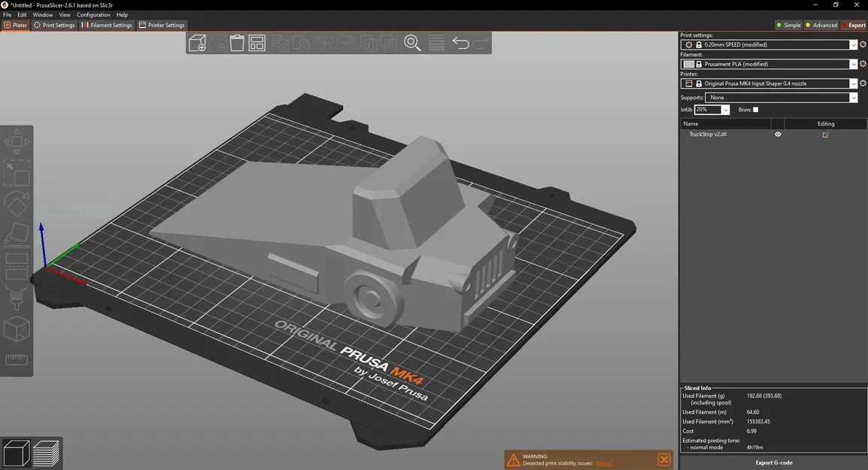Toggle visibility eye for TruckStop v2.stl
The width and height of the screenshot is (868, 470).
click(x=778, y=135)
